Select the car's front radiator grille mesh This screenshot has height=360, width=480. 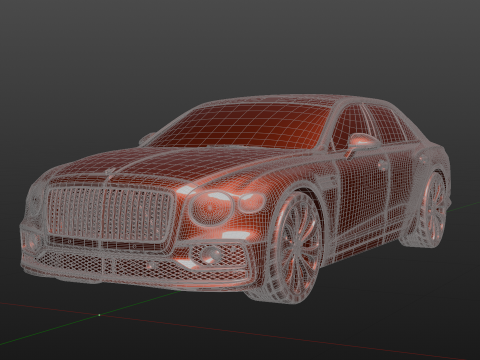(111, 215)
